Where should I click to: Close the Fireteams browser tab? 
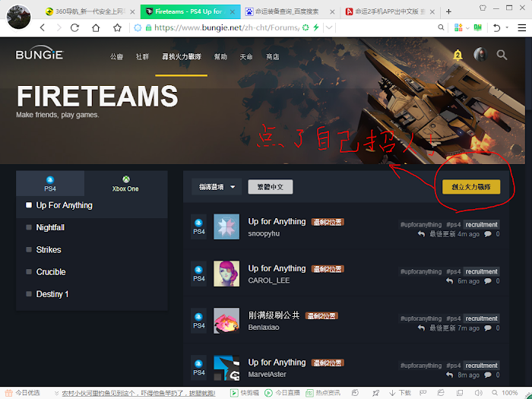[233, 12]
